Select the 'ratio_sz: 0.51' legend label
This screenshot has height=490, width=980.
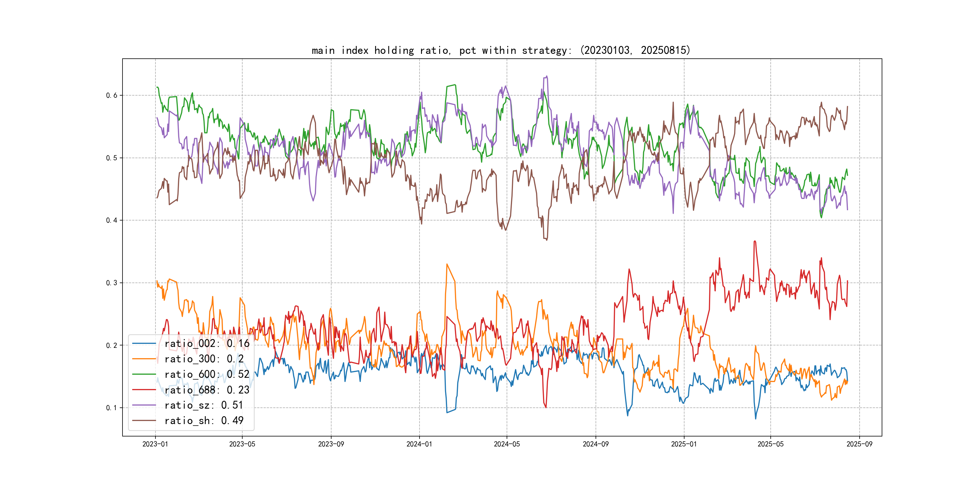[x=204, y=405]
